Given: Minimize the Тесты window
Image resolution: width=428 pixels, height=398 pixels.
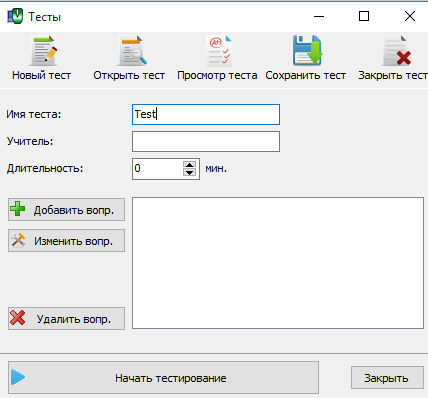Looking at the screenshot, I should coord(319,16).
